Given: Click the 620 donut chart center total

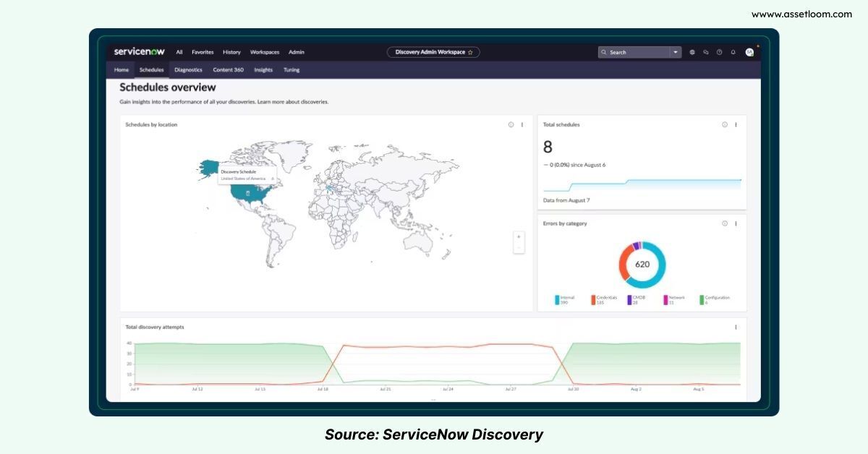Looking at the screenshot, I should click(642, 264).
